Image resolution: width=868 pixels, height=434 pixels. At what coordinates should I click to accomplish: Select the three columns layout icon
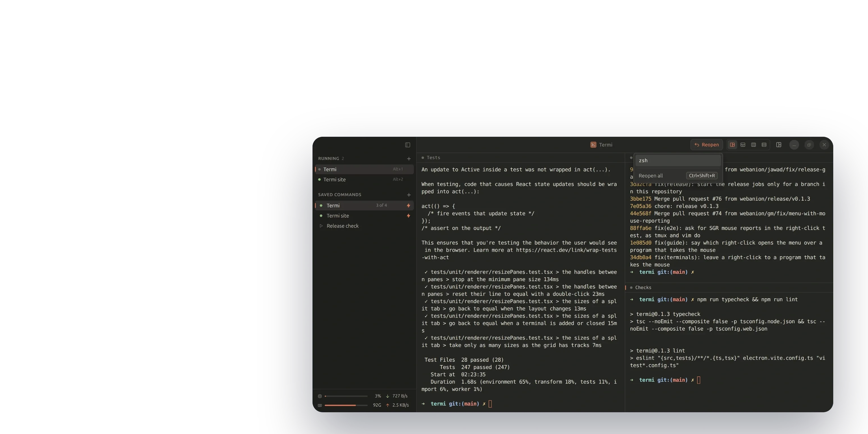754,145
